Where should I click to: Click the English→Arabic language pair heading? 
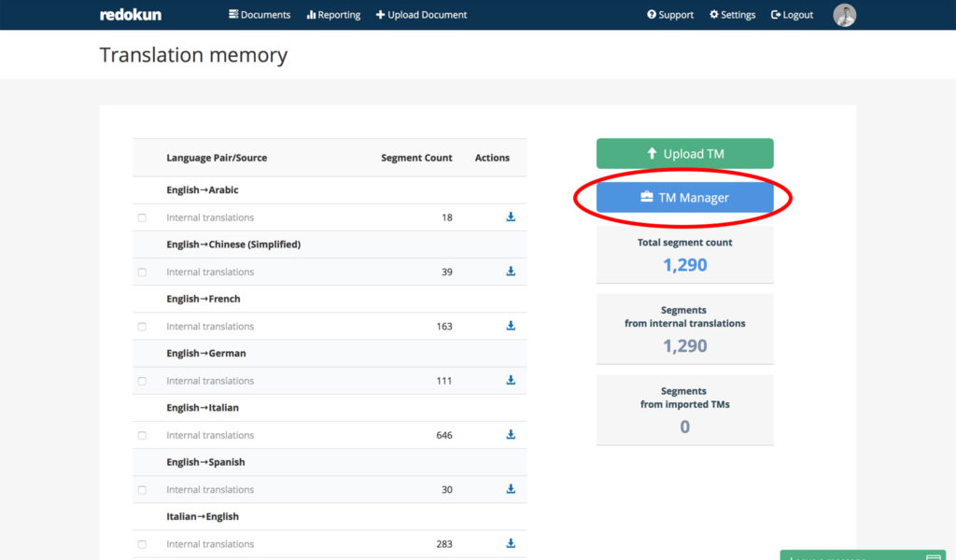(x=203, y=190)
